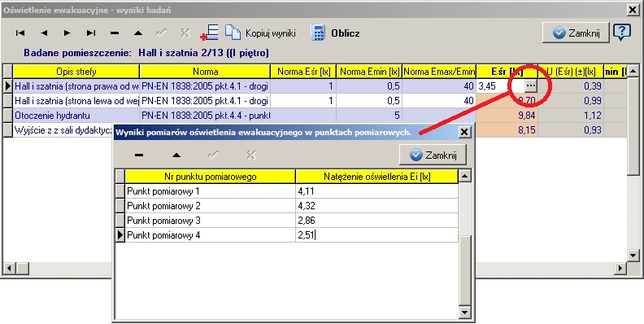
Task: Click Nr punktu pomiarowego column header
Action: (211, 177)
